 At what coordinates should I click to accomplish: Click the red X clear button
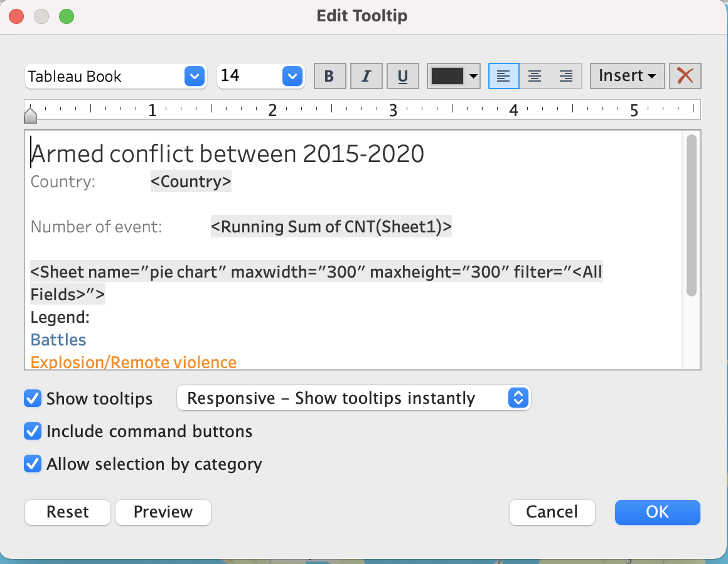pos(685,77)
